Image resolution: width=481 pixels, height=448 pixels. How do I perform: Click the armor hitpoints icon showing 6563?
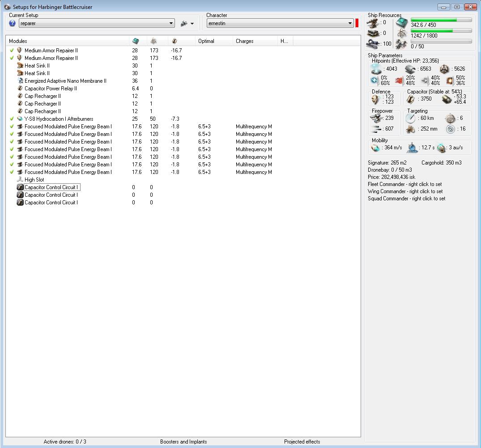[x=410, y=69]
